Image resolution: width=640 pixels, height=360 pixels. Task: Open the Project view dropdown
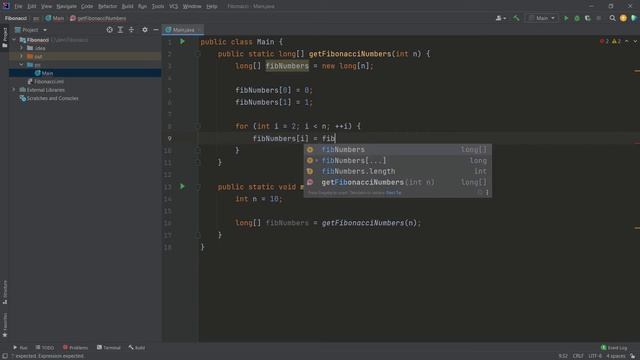31,30
